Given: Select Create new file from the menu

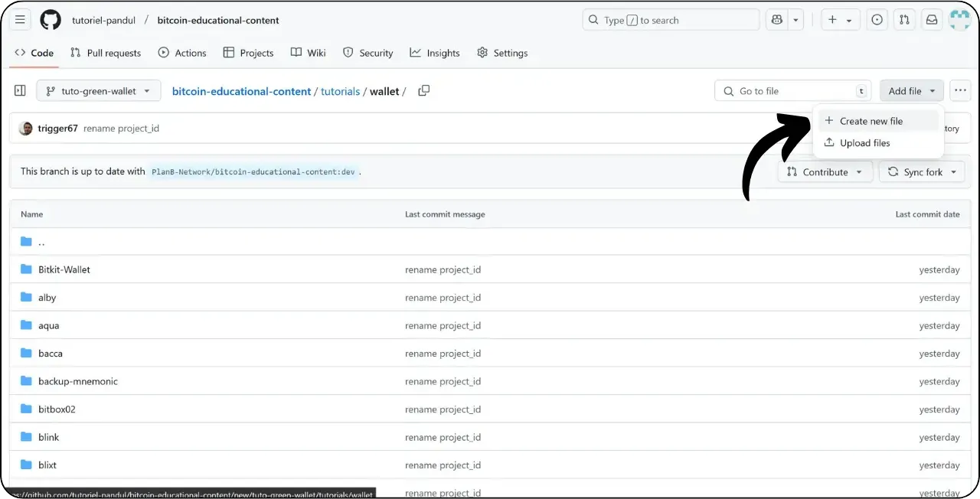Looking at the screenshot, I should click(x=872, y=120).
